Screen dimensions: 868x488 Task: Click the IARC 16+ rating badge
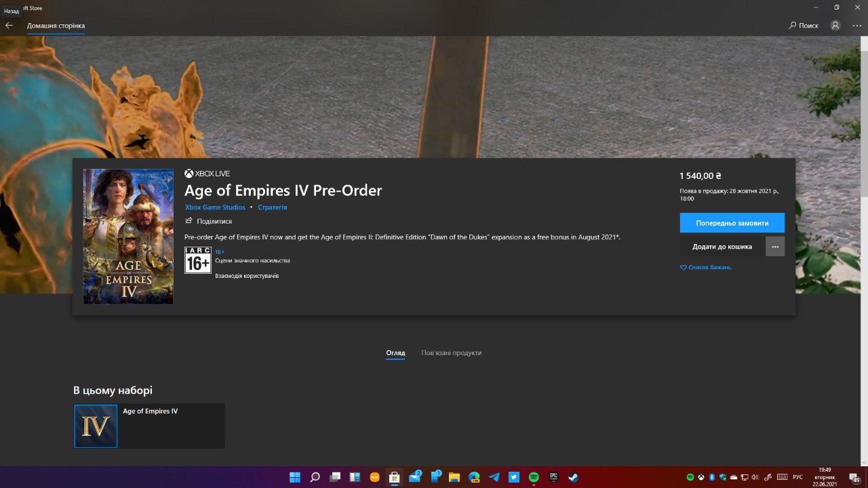click(x=197, y=260)
